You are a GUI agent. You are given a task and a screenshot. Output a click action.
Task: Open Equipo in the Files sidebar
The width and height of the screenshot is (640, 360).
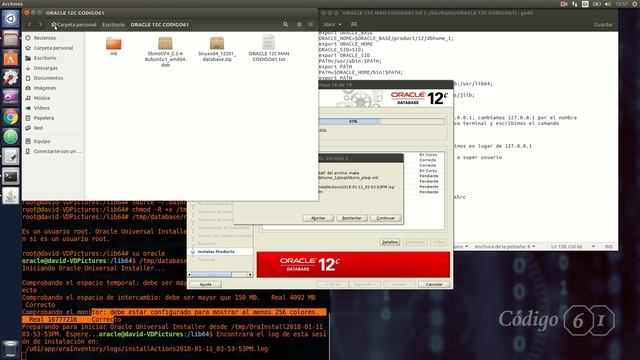(42, 141)
